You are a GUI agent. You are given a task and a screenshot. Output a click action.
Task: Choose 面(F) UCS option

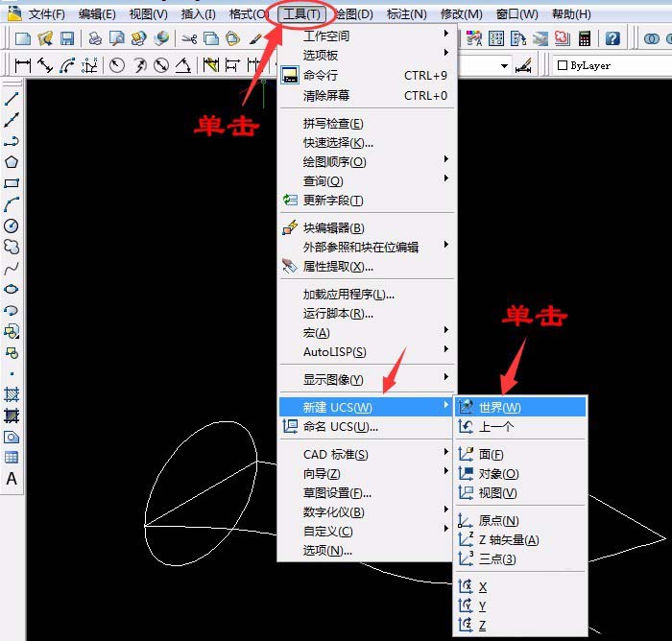coord(520,454)
